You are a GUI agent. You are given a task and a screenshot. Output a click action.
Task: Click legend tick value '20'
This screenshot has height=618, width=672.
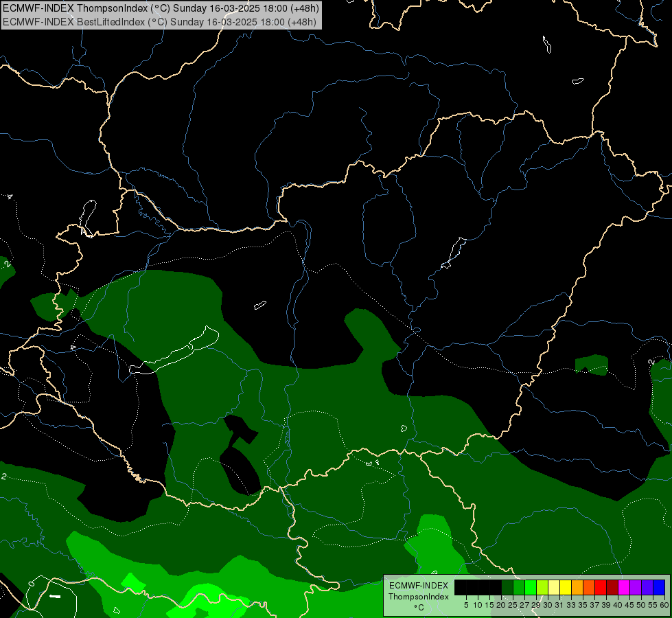tap(501, 605)
